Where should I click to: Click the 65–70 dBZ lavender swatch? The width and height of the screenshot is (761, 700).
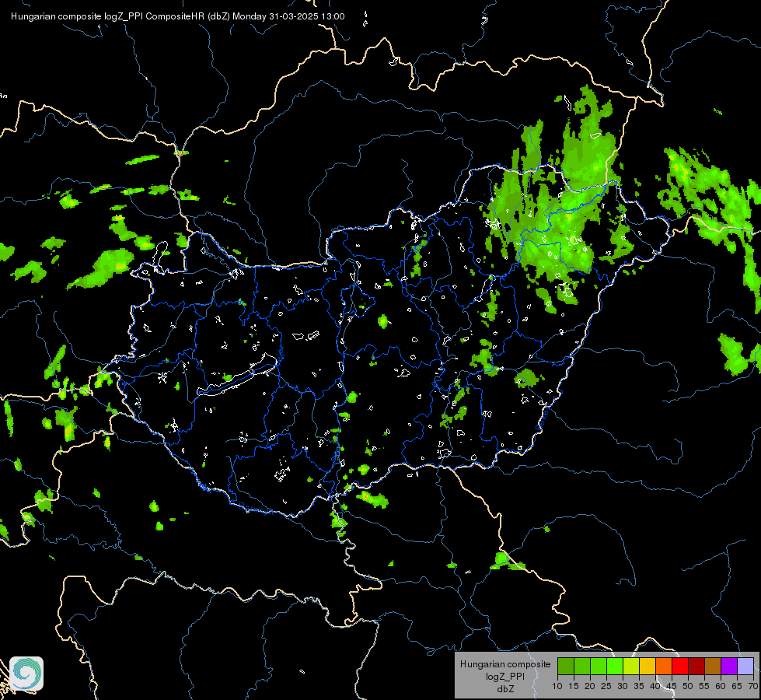(745, 666)
